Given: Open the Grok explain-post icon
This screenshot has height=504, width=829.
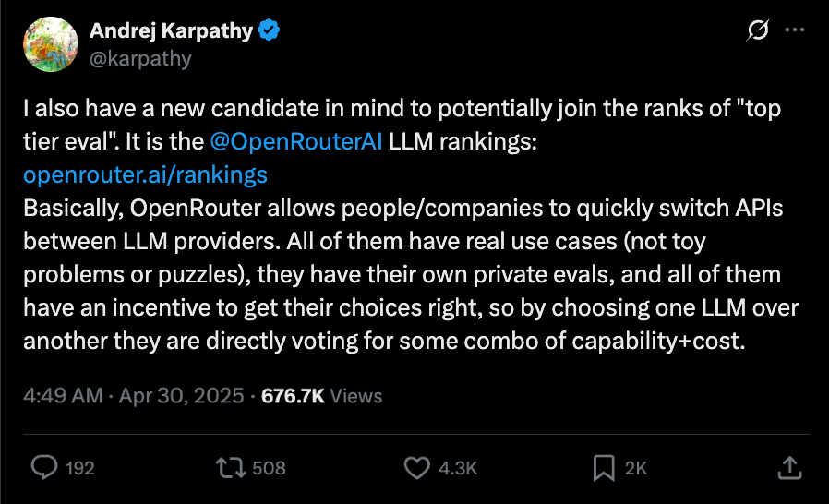Looking at the screenshot, I should (757, 30).
